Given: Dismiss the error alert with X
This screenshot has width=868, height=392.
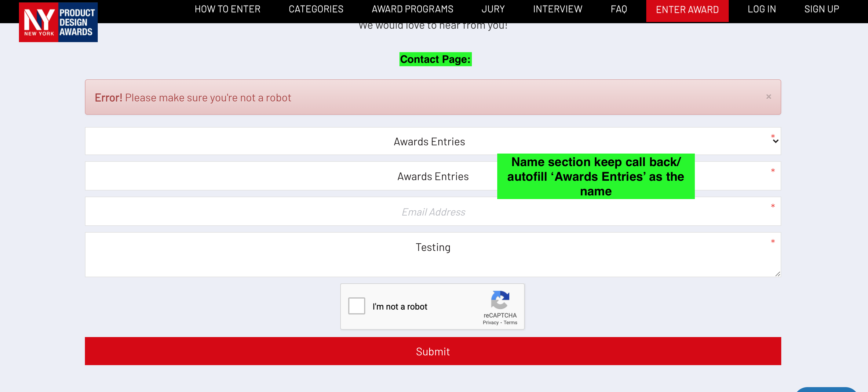Looking at the screenshot, I should [x=768, y=97].
